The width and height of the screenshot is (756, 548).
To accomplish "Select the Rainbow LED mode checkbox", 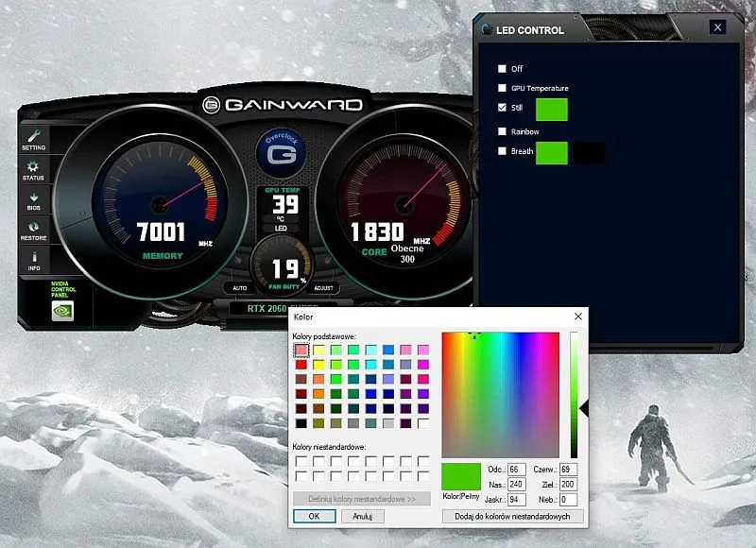I will coord(503,131).
